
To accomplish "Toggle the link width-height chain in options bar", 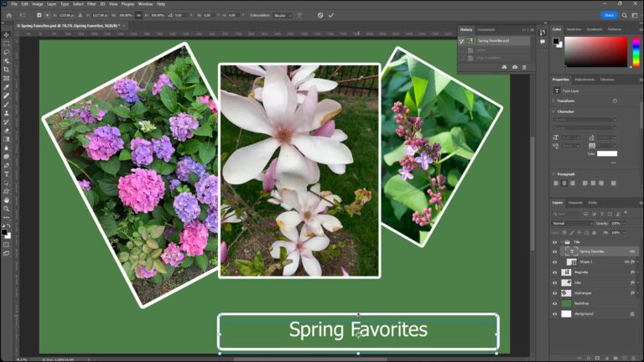I will point(138,15).
